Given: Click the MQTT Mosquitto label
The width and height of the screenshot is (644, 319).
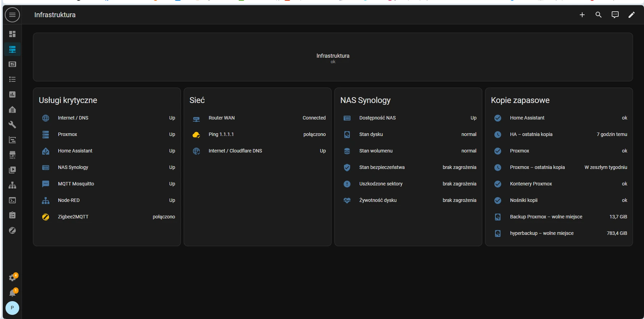Looking at the screenshot, I should tap(76, 184).
